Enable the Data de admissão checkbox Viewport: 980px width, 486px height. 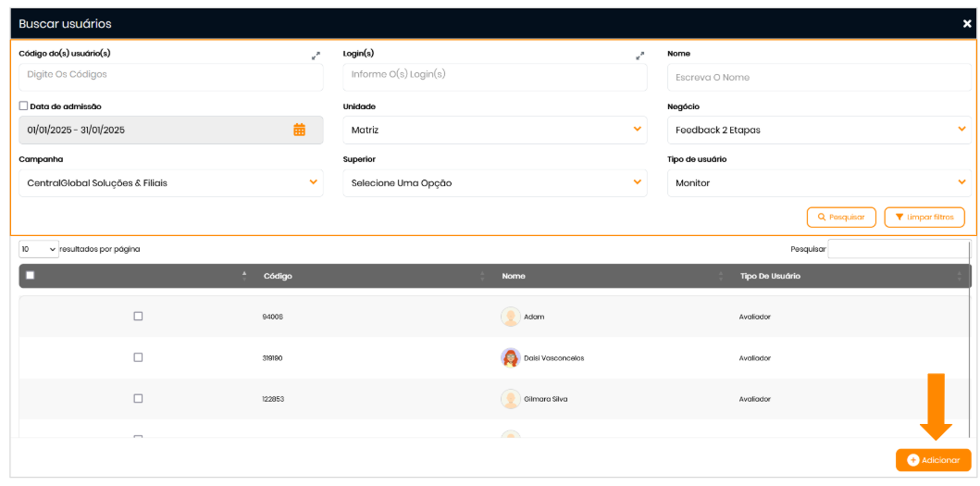click(x=23, y=106)
